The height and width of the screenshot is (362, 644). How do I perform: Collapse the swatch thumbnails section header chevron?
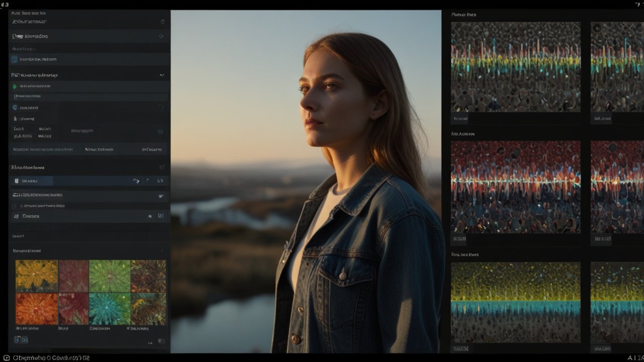click(x=162, y=250)
